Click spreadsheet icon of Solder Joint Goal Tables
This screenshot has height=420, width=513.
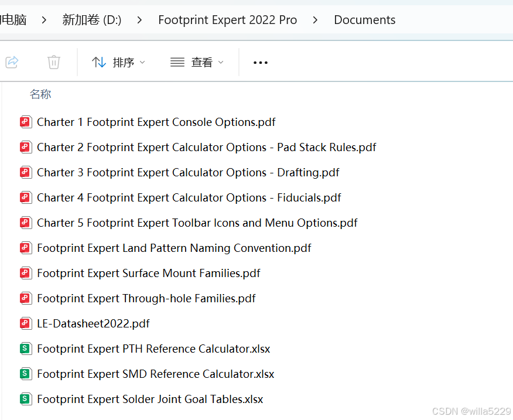26,399
